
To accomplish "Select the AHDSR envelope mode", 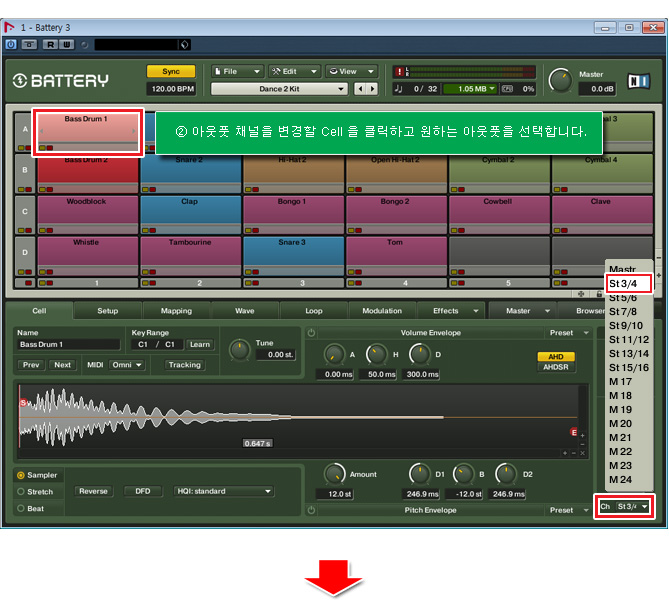I will click(556, 367).
